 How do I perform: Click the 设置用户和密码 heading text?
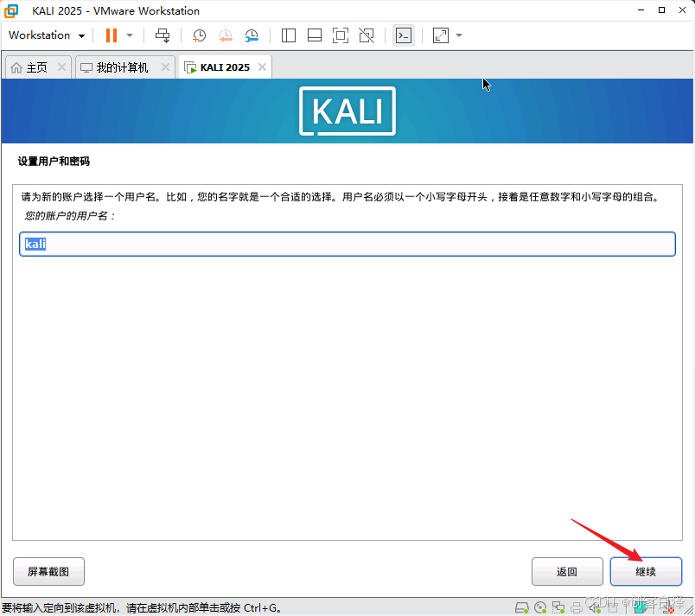pyautogui.click(x=54, y=162)
